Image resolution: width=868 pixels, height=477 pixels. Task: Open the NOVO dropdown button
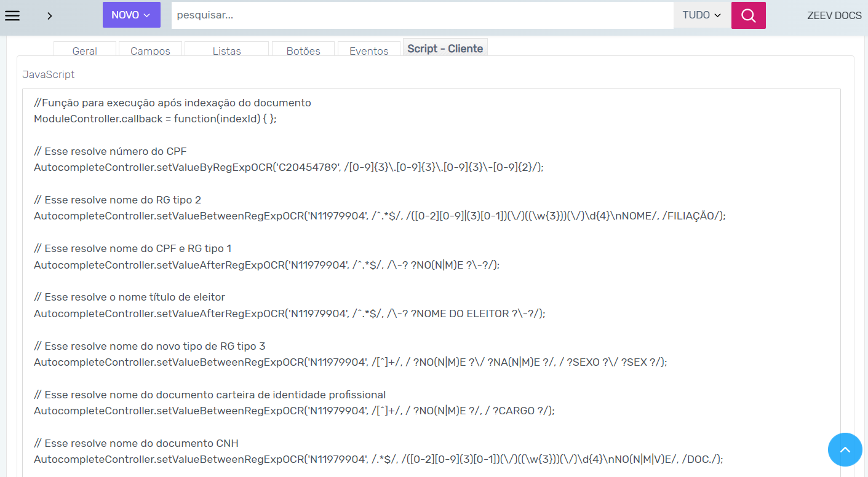point(131,15)
